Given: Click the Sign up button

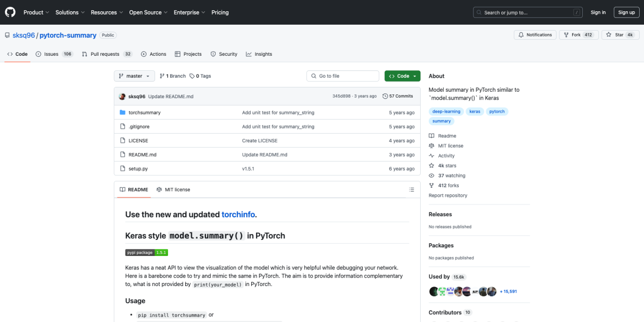Looking at the screenshot, I should pos(626,12).
